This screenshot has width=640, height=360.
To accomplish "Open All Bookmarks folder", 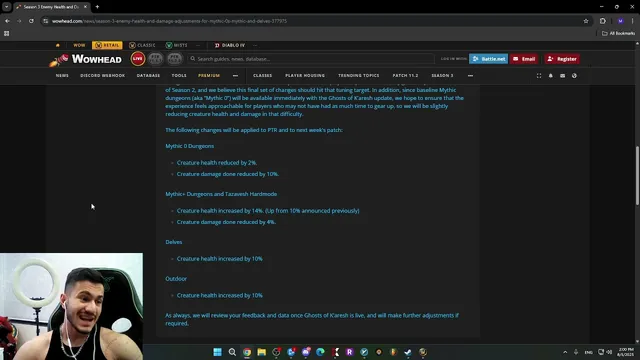I will coord(618,33).
